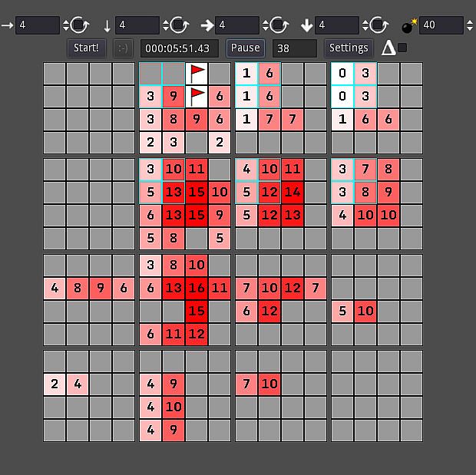Click the 5 in the 5 10 row

[342, 312]
